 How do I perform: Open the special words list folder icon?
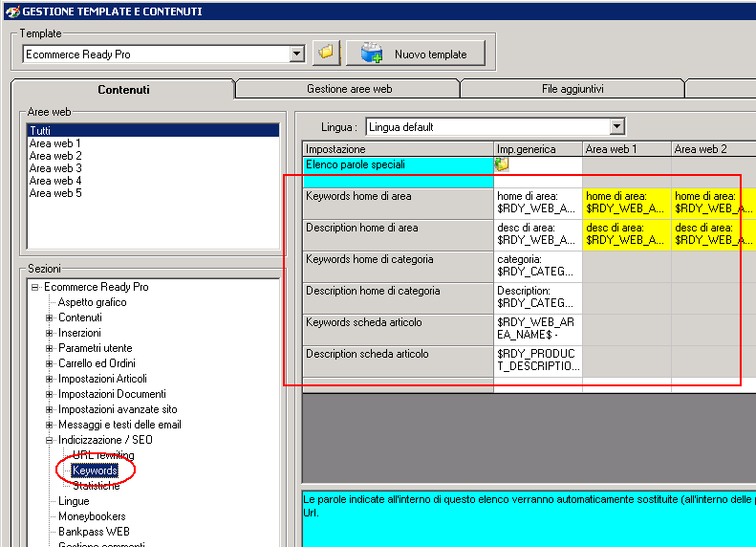click(502, 164)
